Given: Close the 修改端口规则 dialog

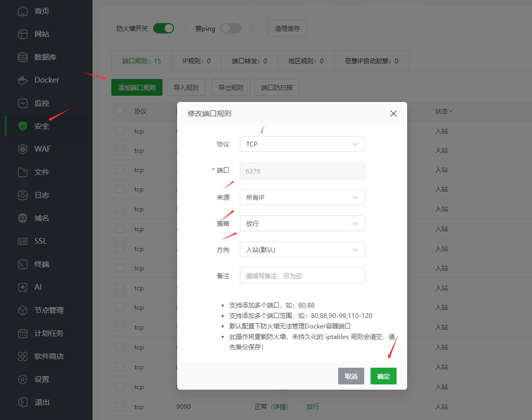Looking at the screenshot, I should [394, 113].
